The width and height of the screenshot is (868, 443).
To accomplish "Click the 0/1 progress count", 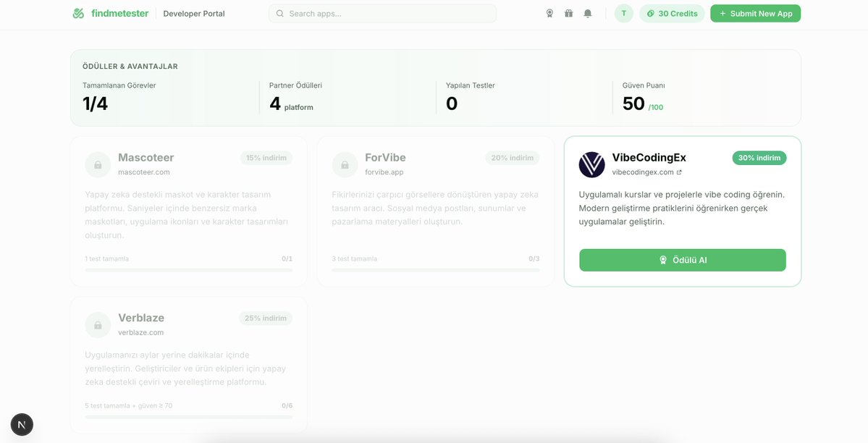I will click(x=287, y=258).
